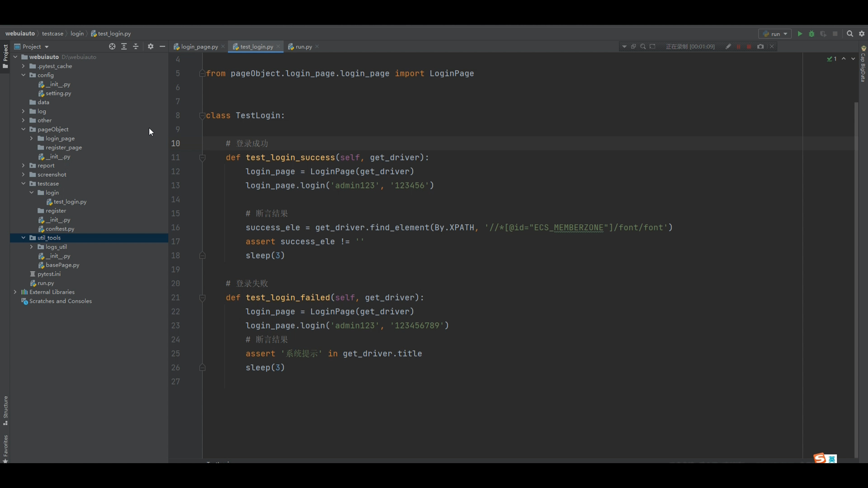Click Collapse All icon in Project panel

pos(136,47)
